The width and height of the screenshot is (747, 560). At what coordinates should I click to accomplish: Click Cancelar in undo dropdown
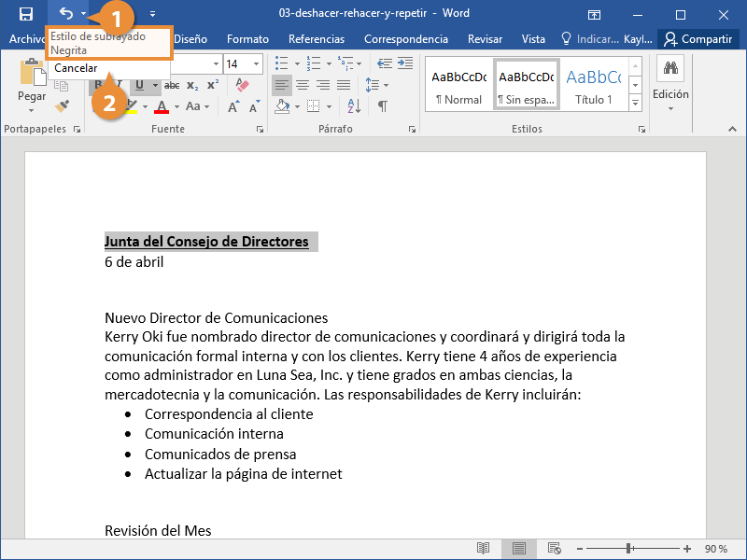[76, 68]
